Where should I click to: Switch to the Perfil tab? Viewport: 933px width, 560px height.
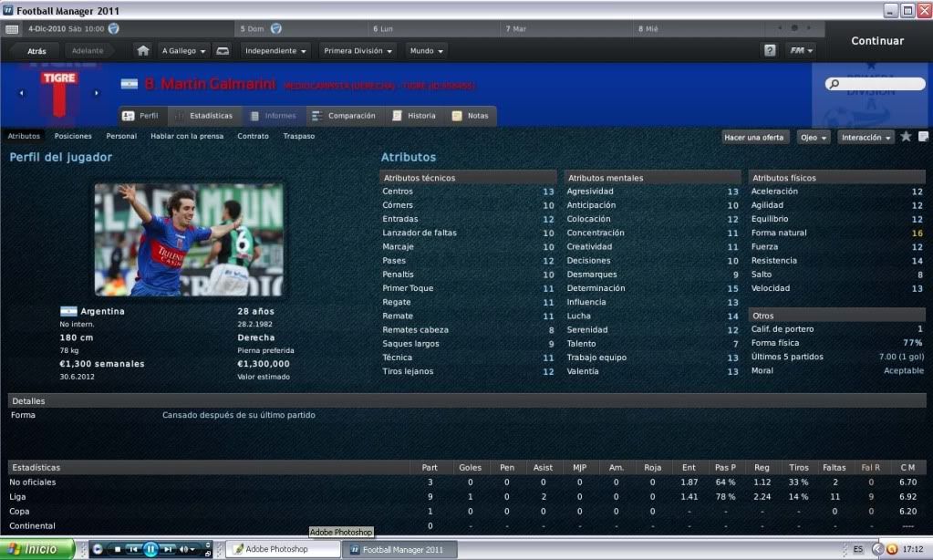click(143, 116)
